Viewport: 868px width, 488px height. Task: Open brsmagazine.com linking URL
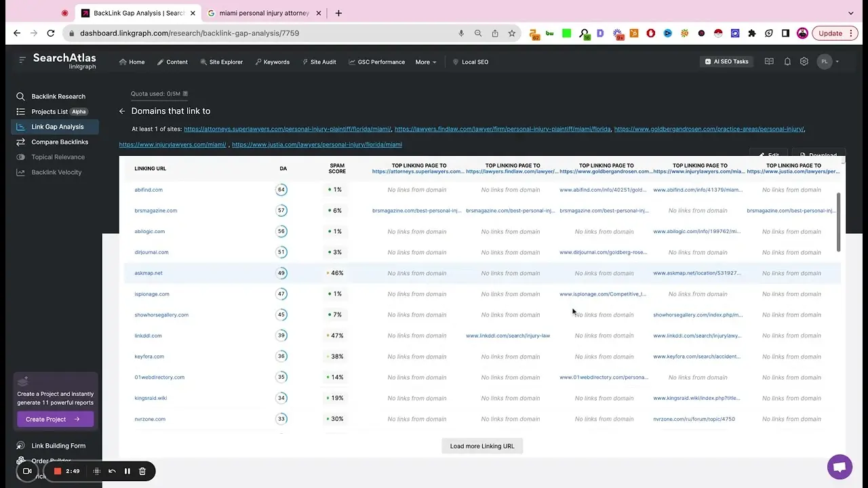[x=156, y=211]
